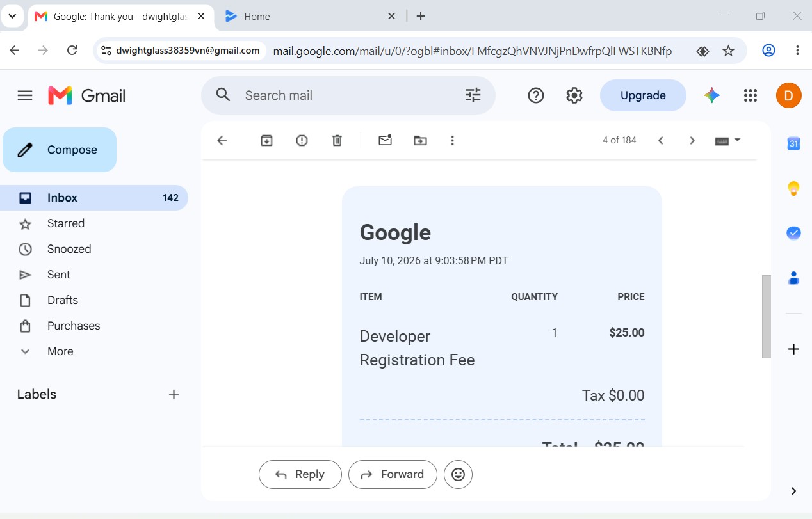Hide the side panel chevron
Viewport: 812px width, 519px height.
pyautogui.click(x=793, y=491)
